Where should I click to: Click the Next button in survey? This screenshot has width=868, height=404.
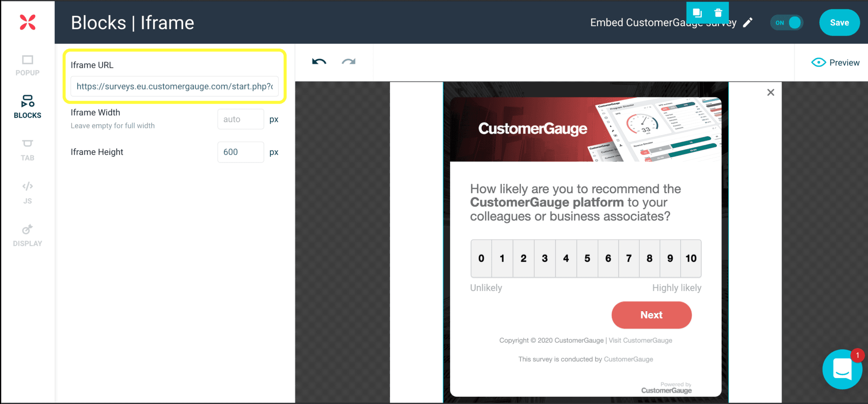pos(651,315)
